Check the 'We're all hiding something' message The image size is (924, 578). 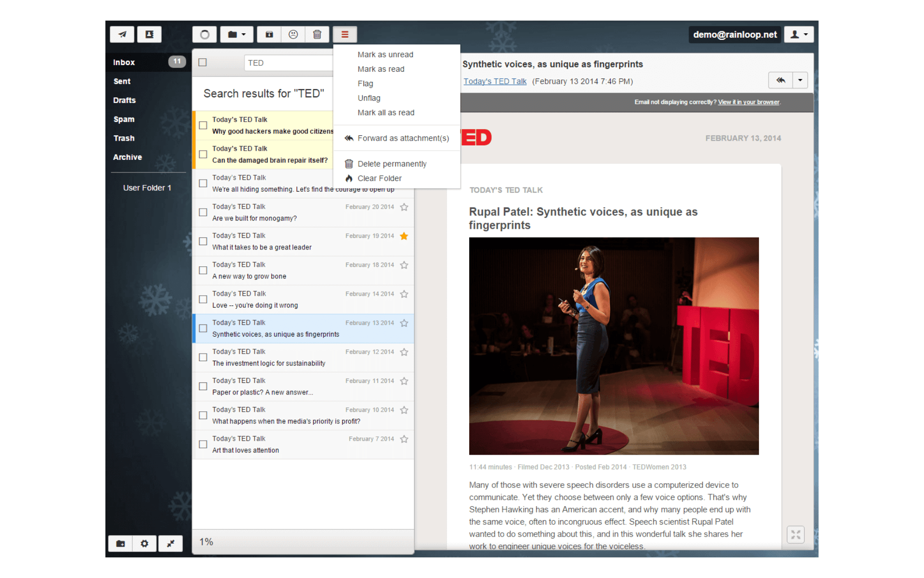point(203,183)
